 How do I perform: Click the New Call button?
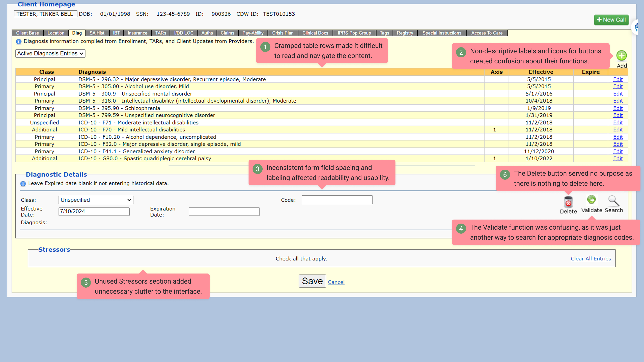(x=611, y=20)
